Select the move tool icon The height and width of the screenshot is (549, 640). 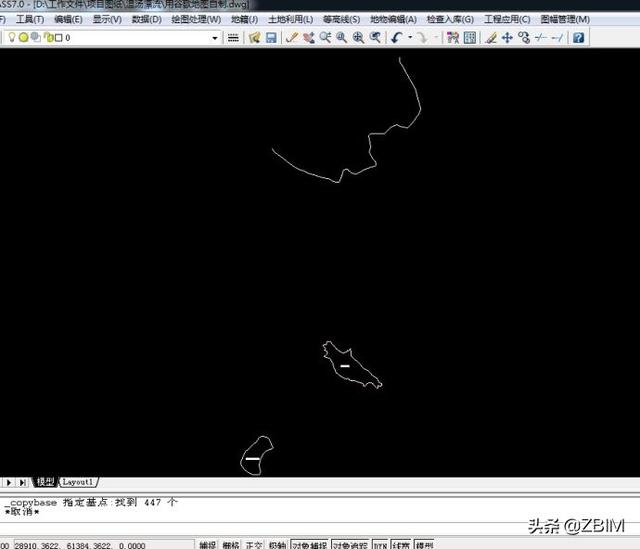coord(507,38)
